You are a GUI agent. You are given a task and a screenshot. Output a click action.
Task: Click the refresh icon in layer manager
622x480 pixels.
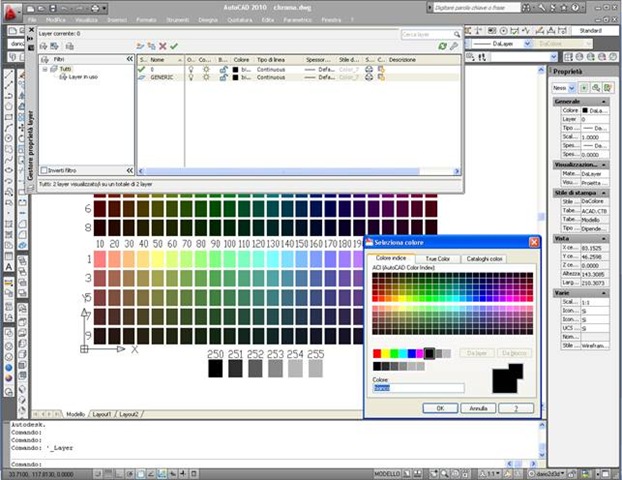pyautogui.click(x=441, y=46)
